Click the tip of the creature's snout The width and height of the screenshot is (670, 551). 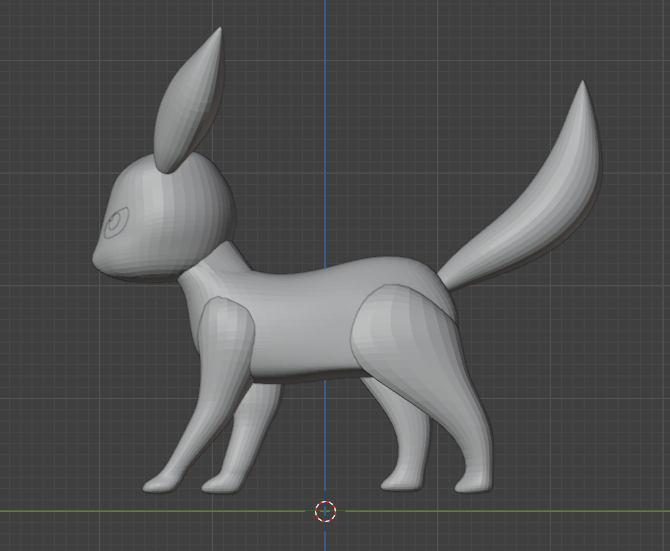pyautogui.click(x=97, y=257)
